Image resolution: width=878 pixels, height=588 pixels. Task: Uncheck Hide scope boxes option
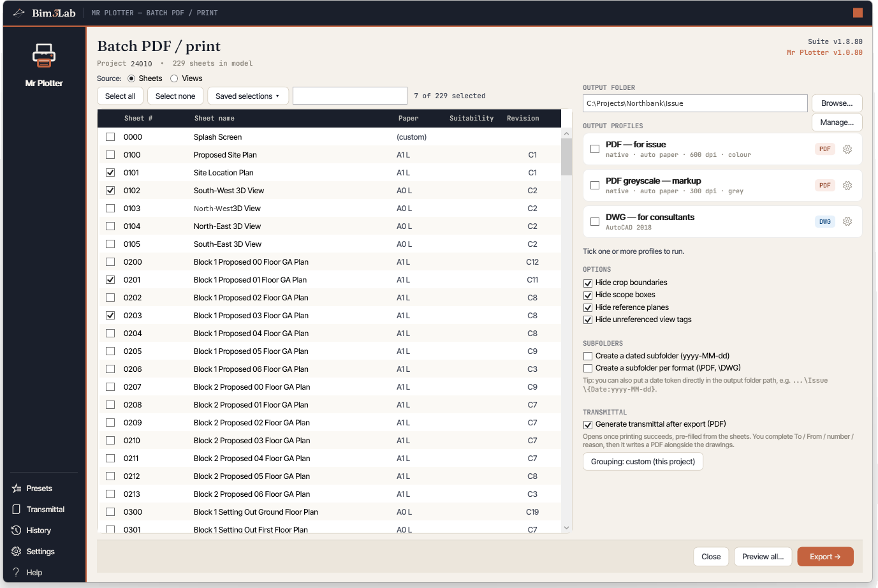(x=588, y=295)
